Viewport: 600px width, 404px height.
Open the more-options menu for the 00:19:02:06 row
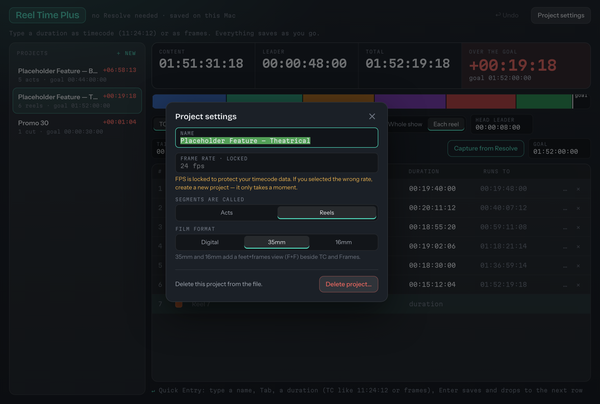point(565,246)
